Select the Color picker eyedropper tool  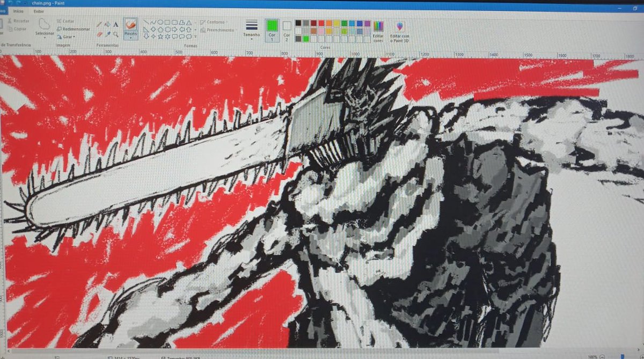coord(108,34)
